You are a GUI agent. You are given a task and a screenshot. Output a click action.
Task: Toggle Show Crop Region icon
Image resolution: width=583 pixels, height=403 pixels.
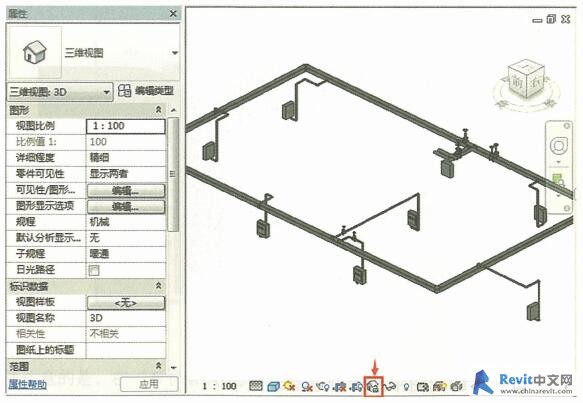click(x=356, y=387)
